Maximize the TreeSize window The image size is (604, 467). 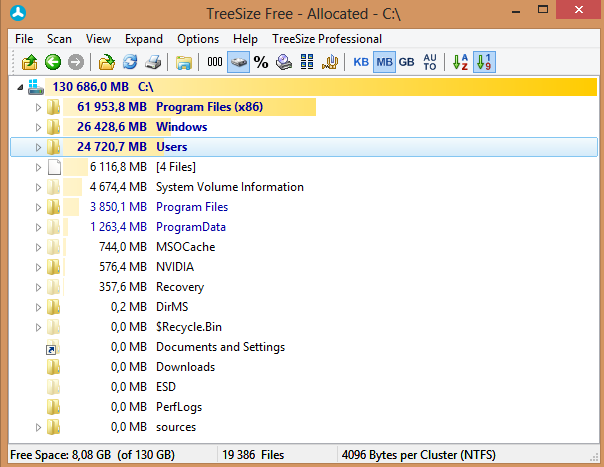pos(543,10)
